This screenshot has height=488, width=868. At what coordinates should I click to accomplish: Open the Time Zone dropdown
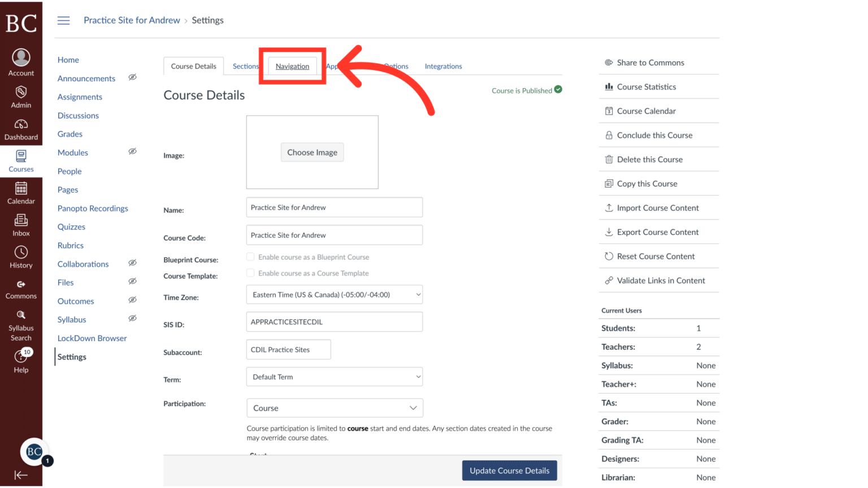[x=334, y=294]
